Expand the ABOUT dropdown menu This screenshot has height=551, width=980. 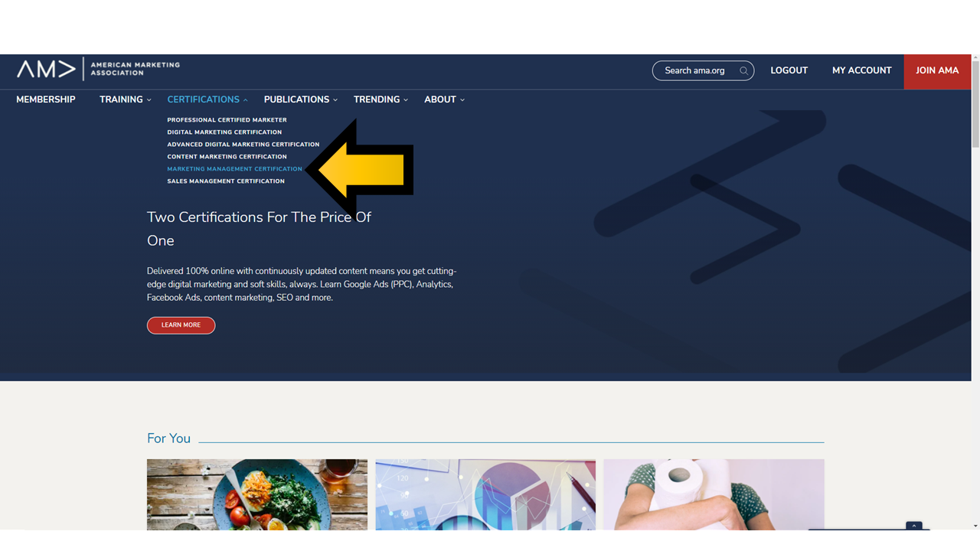pos(444,99)
